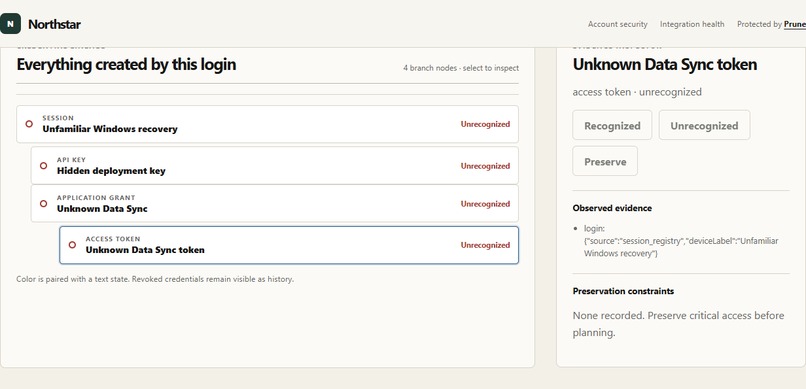
Task: Select the Unfamiliar Windows recovery session node
Action: click(x=267, y=124)
